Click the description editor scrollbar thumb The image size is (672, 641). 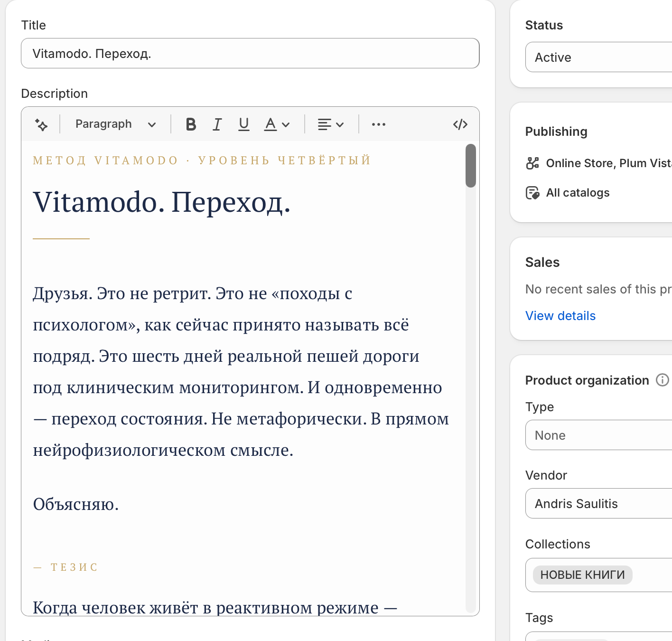[x=471, y=166]
